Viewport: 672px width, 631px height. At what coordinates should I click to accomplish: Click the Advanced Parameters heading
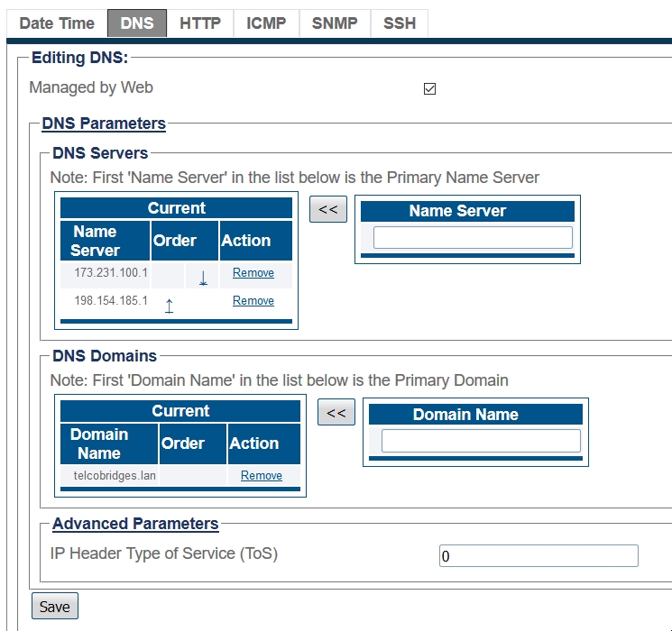[x=135, y=524]
